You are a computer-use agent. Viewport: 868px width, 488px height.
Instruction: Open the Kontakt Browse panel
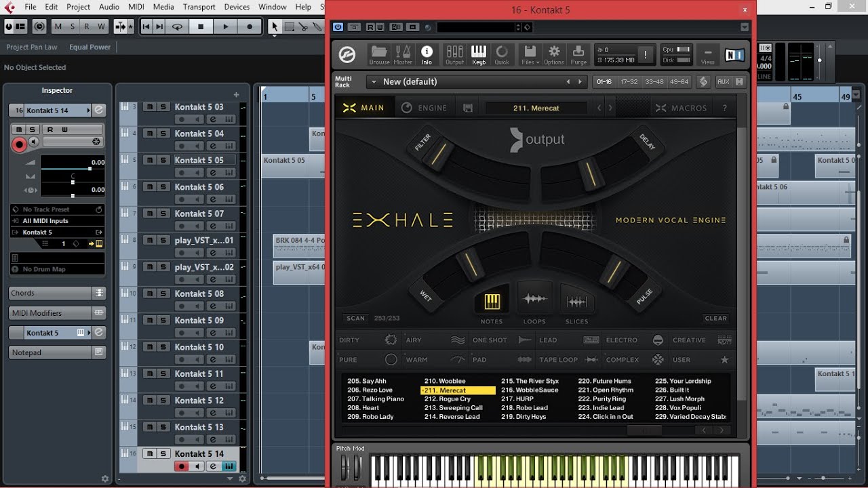[379, 54]
